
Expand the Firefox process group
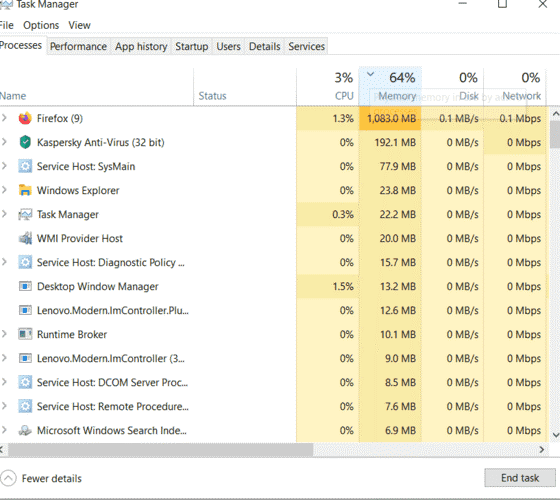coord(4,118)
